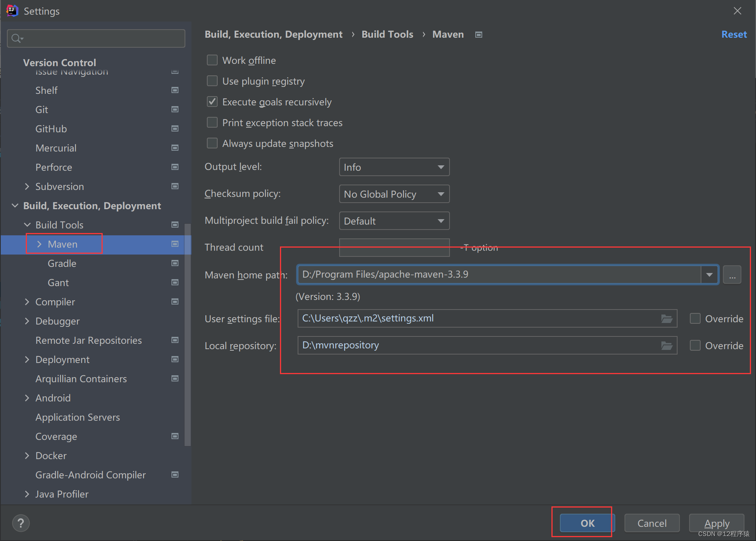Browse for Maven home with ellipsis button
Screen dimensions: 756x541
point(732,275)
